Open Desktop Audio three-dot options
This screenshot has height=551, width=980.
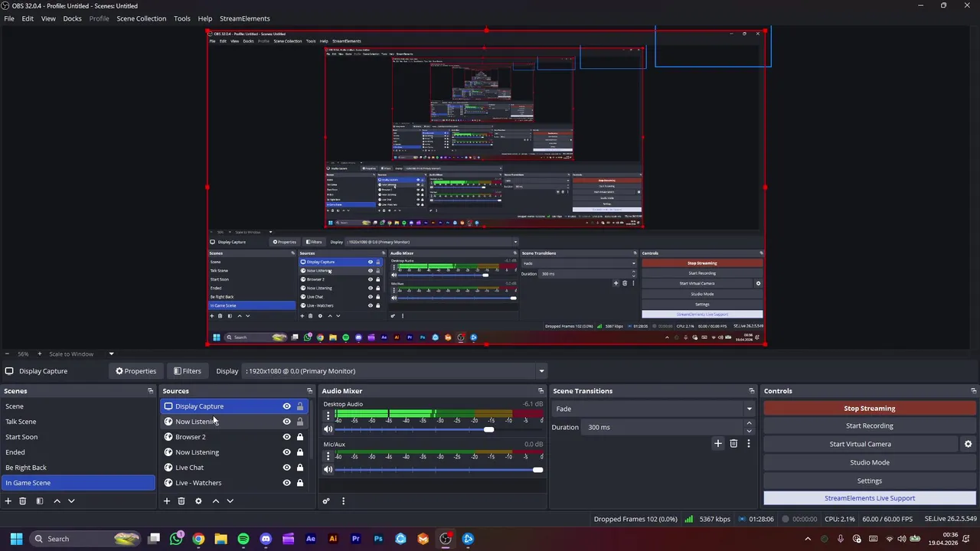click(x=328, y=416)
